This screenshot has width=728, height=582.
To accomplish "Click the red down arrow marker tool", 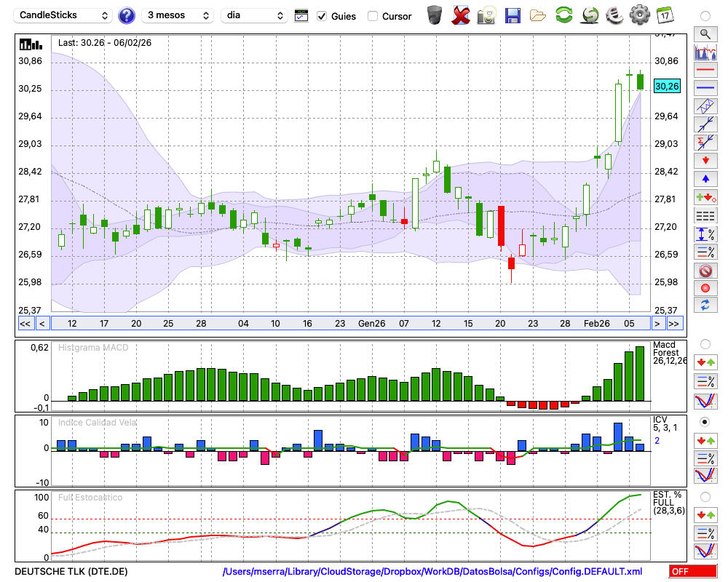I will point(705,161).
